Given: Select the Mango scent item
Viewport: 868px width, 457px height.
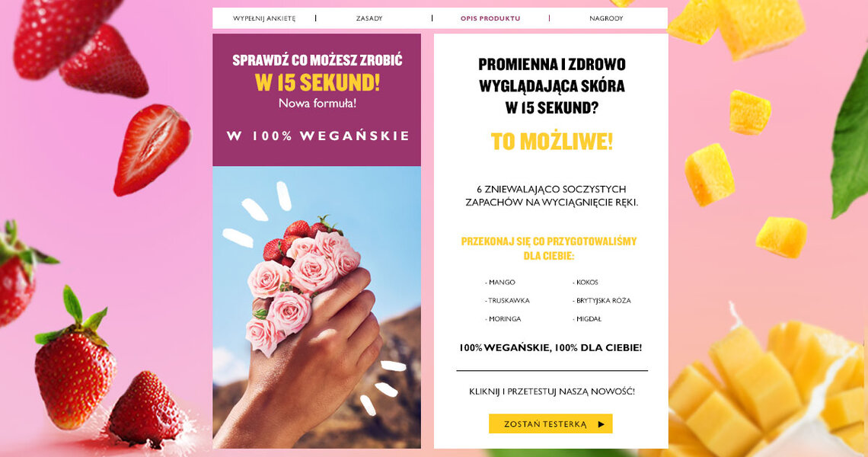Looking at the screenshot, I should pyautogui.click(x=500, y=282).
